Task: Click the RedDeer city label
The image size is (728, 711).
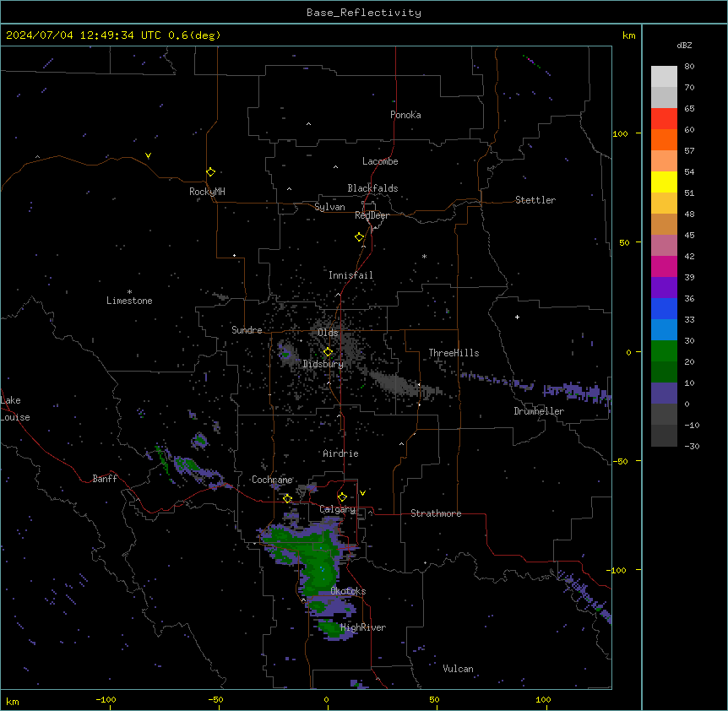Action: [372, 215]
